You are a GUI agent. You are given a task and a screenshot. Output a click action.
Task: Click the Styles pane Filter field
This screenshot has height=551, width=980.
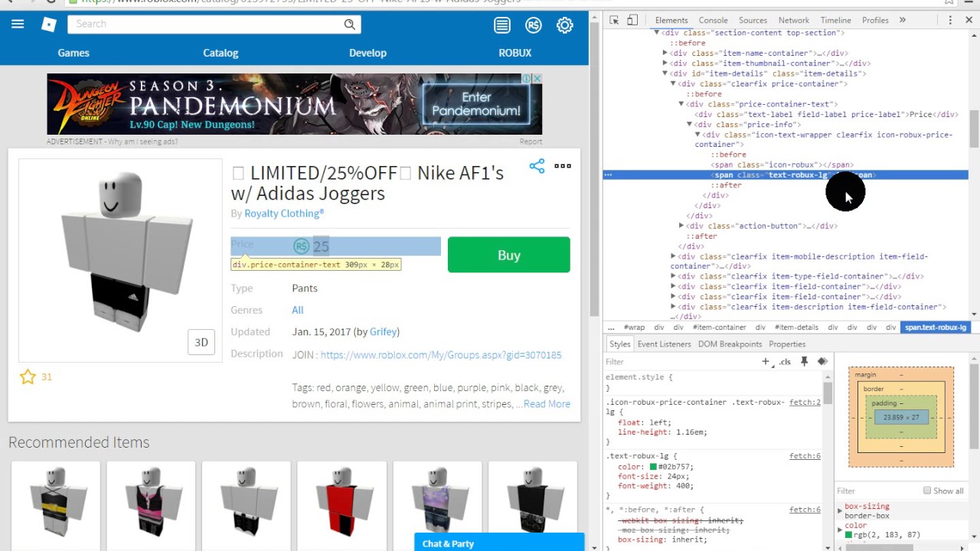click(681, 361)
